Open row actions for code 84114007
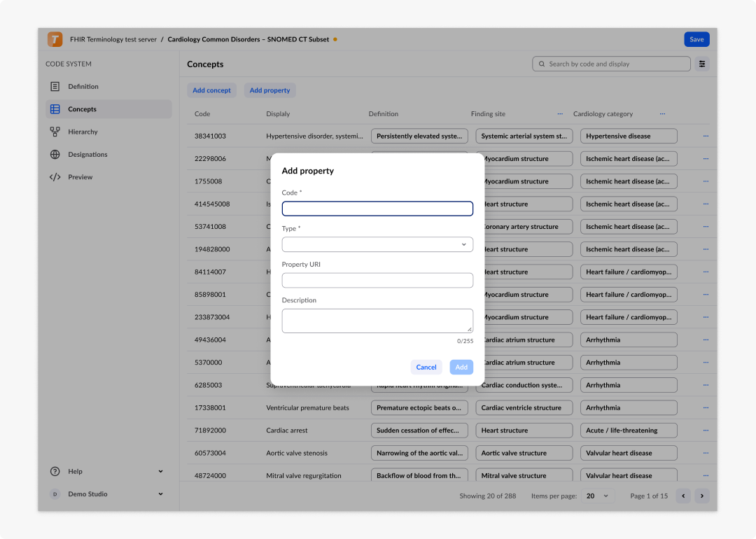The height and width of the screenshot is (539, 756). point(706,272)
